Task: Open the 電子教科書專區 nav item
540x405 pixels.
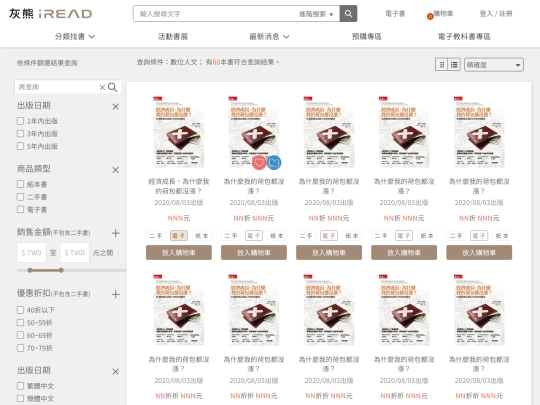Action: pyautogui.click(x=464, y=37)
